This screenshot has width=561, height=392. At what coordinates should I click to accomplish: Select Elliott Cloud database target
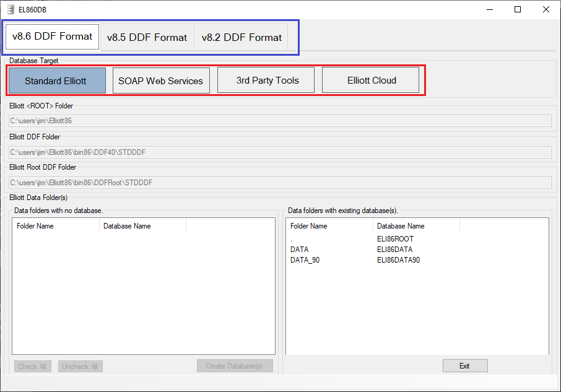click(x=372, y=81)
